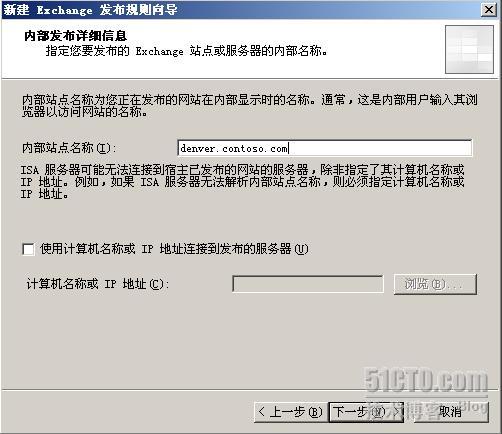Click the 浏览(B)... browse button
The height and width of the screenshot is (434, 502).
click(x=435, y=284)
